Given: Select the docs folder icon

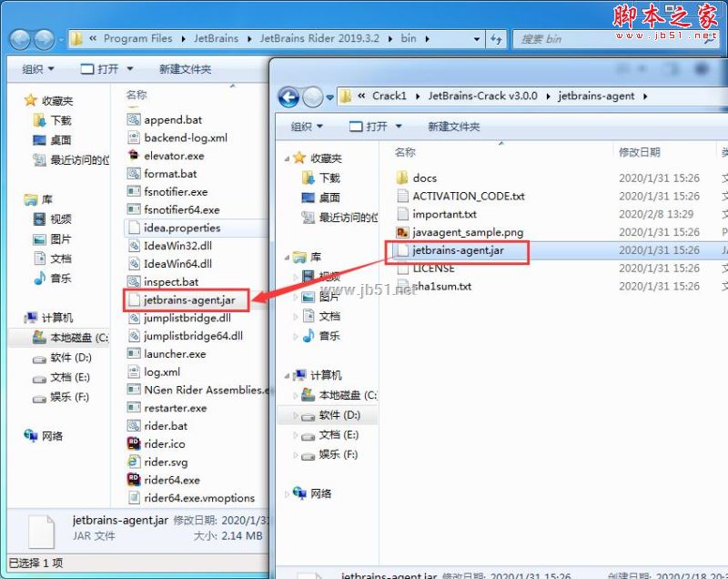Looking at the screenshot, I should pyautogui.click(x=402, y=178).
